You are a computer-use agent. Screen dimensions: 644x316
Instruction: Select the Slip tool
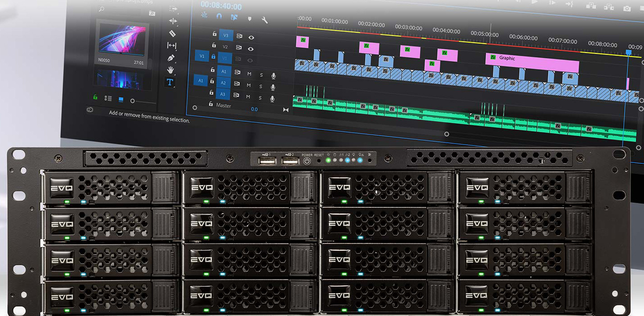(172, 45)
